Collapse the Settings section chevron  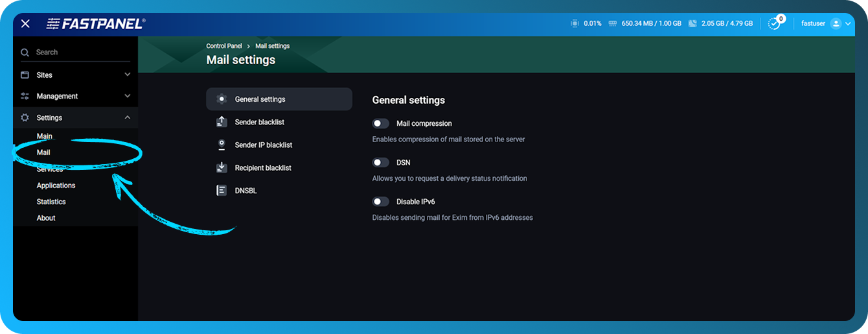point(127,117)
